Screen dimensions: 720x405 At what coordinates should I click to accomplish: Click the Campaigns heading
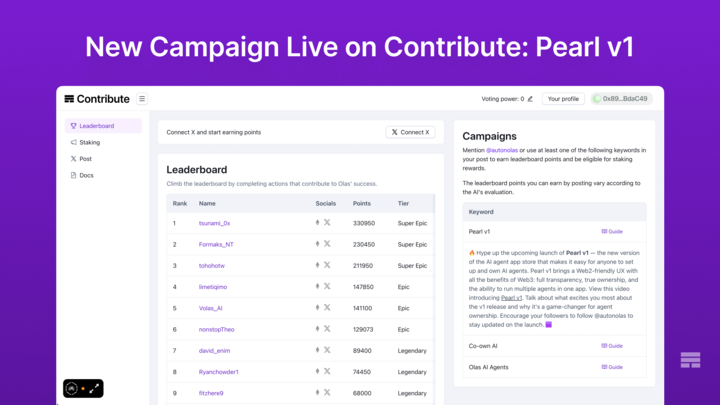[489, 136]
